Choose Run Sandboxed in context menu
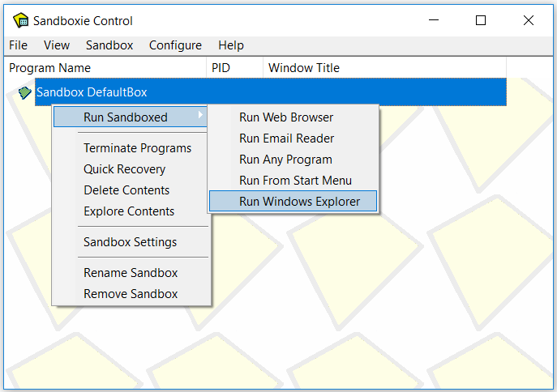 point(131,117)
